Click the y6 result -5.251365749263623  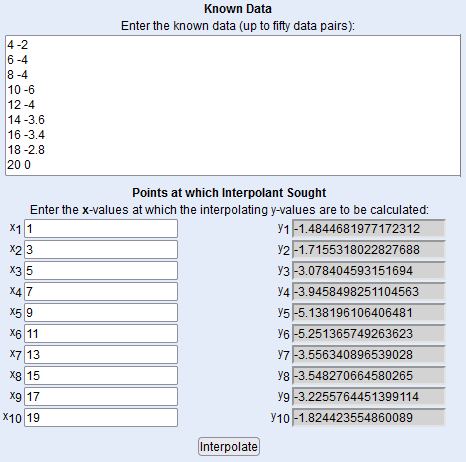pos(369,334)
